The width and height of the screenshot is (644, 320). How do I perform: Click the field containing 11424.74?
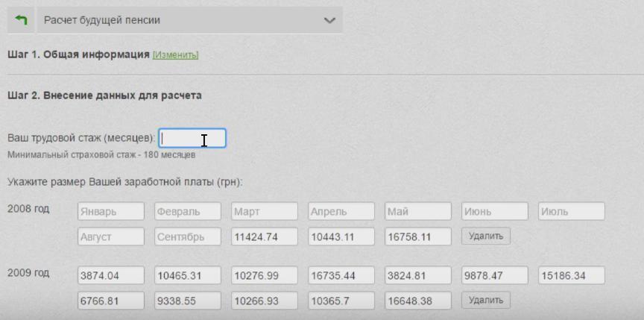click(x=265, y=236)
